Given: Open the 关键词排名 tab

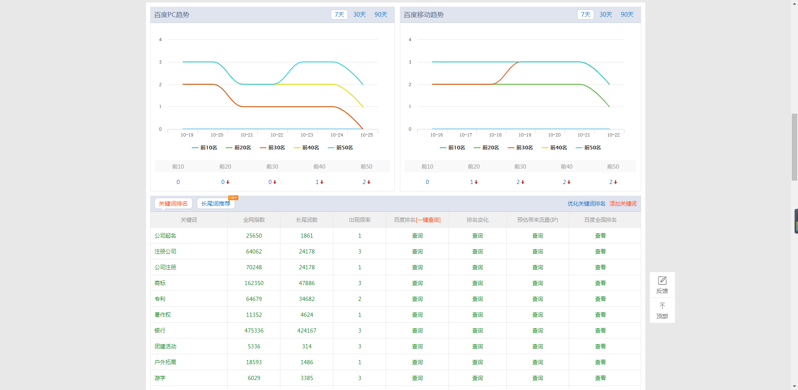Looking at the screenshot, I should (173, 204).
